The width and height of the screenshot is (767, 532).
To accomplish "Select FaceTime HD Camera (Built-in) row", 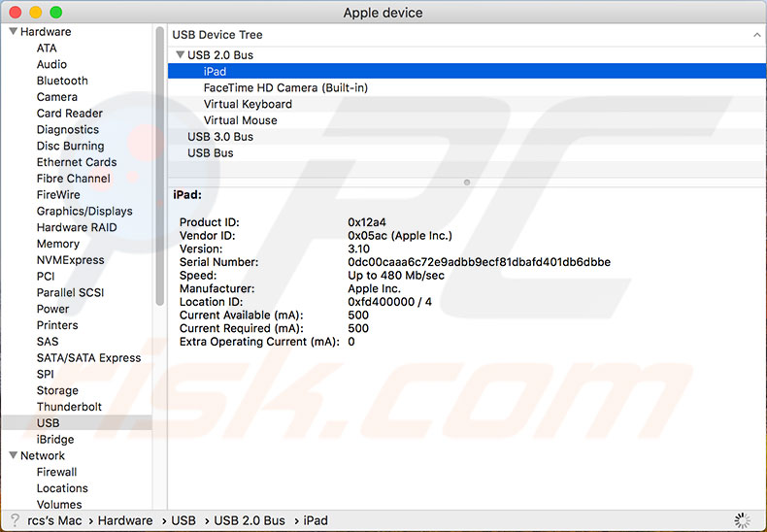I will 467,87.
